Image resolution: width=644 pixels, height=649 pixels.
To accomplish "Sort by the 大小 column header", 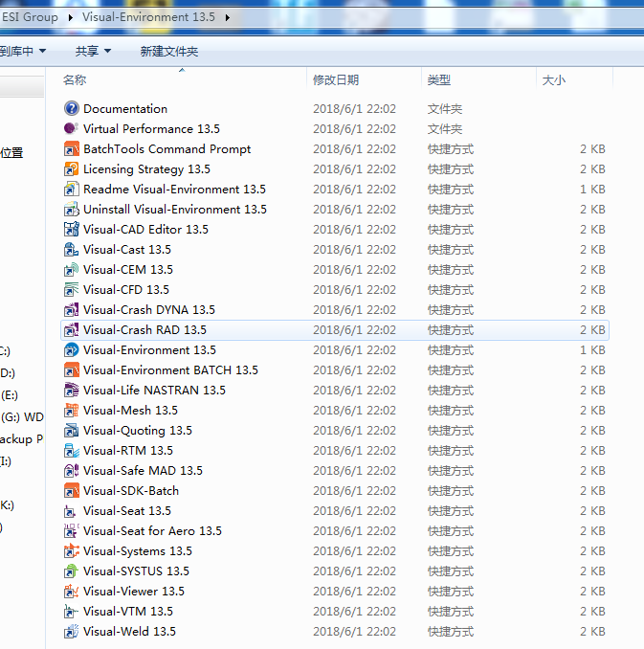I will coord(574,79).
